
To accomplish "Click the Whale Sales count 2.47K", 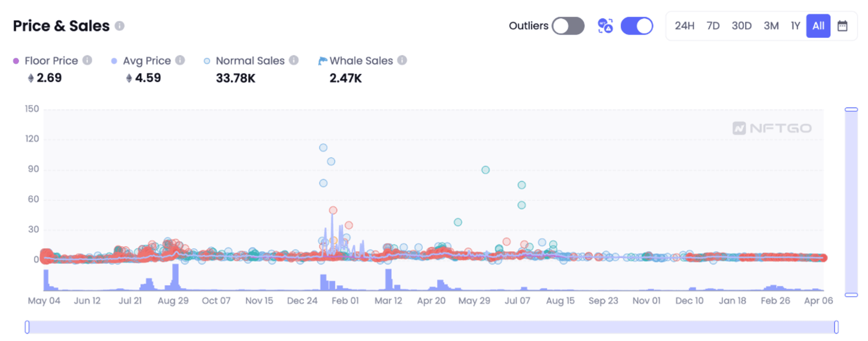I will pos(346,78).
